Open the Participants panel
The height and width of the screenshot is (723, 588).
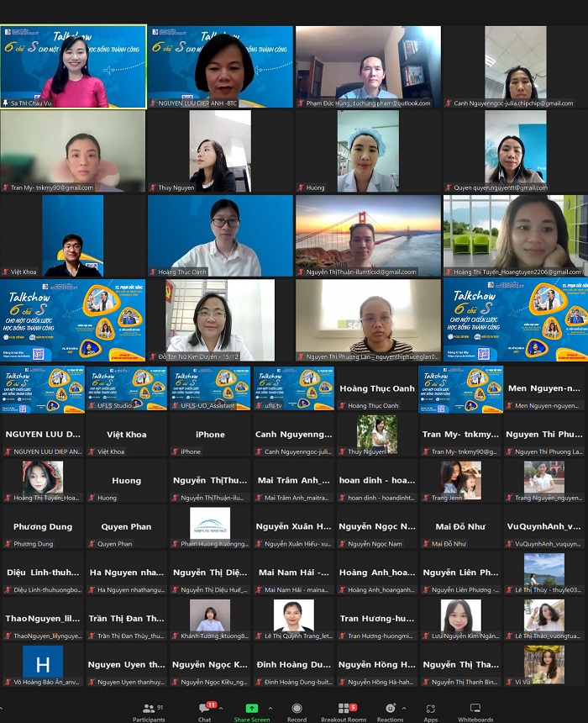click(x=149, y=711)
